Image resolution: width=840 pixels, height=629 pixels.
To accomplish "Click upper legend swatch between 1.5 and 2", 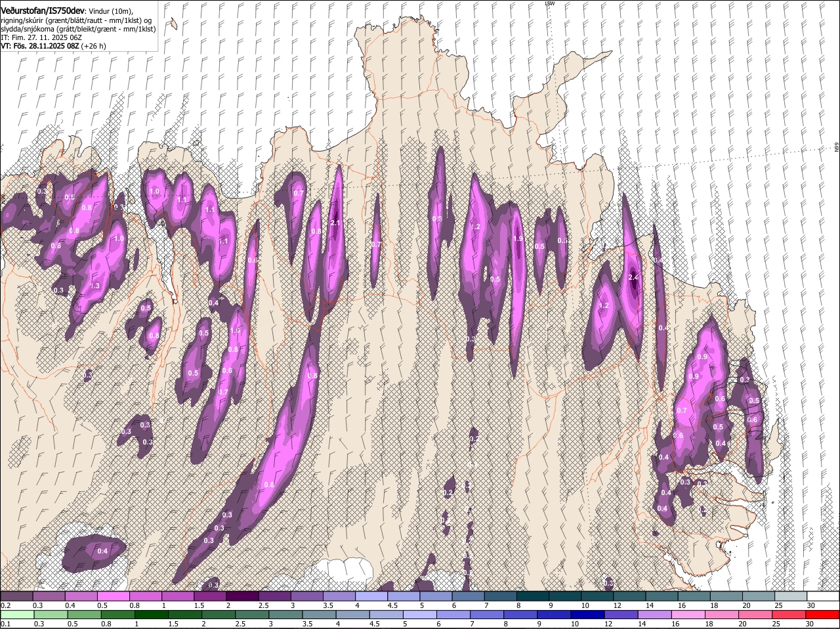I will click(x=209, y=596).
